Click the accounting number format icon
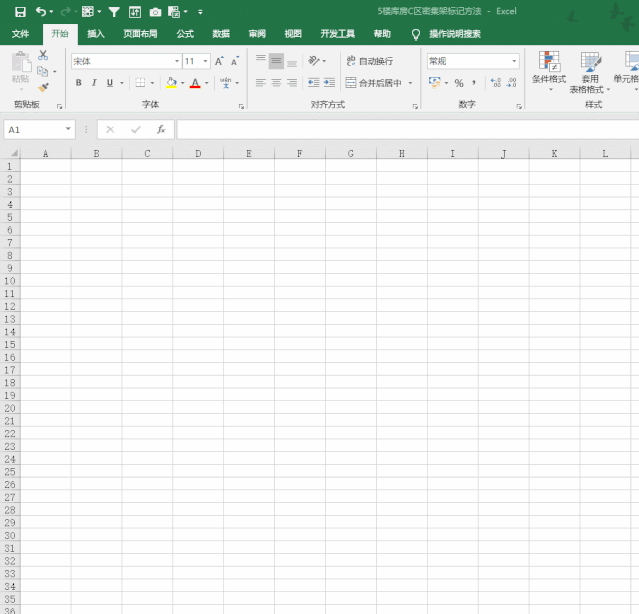 [434, 82]
